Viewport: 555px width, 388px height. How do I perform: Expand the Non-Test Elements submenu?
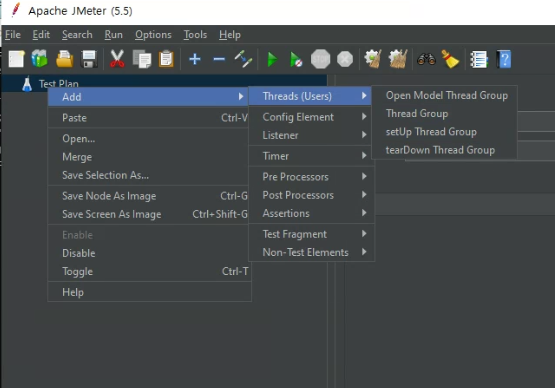[311, 252]
